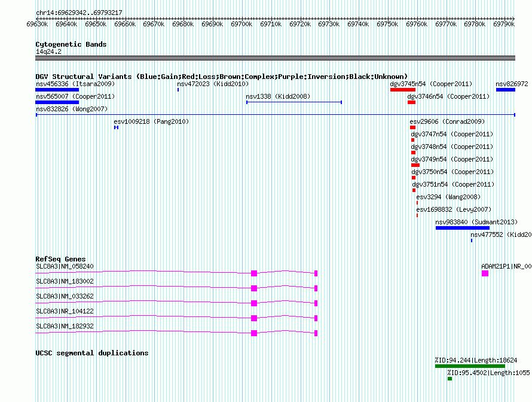The image size is (532, 402).
Task: Click the large exon of SLC8A3|NM_182932
Action: click(x=254, y=333)
